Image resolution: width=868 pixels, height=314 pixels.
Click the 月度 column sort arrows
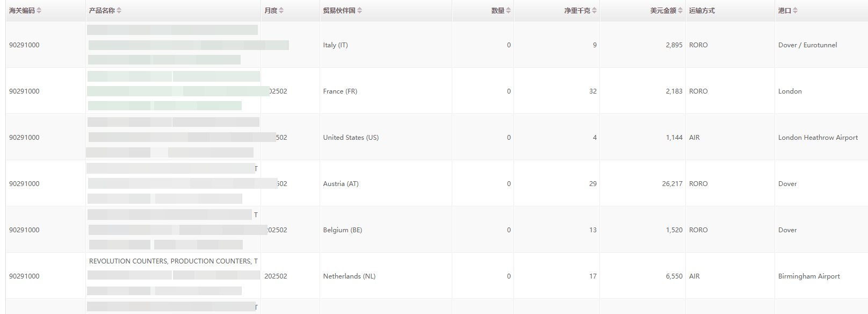click(281, 11)
